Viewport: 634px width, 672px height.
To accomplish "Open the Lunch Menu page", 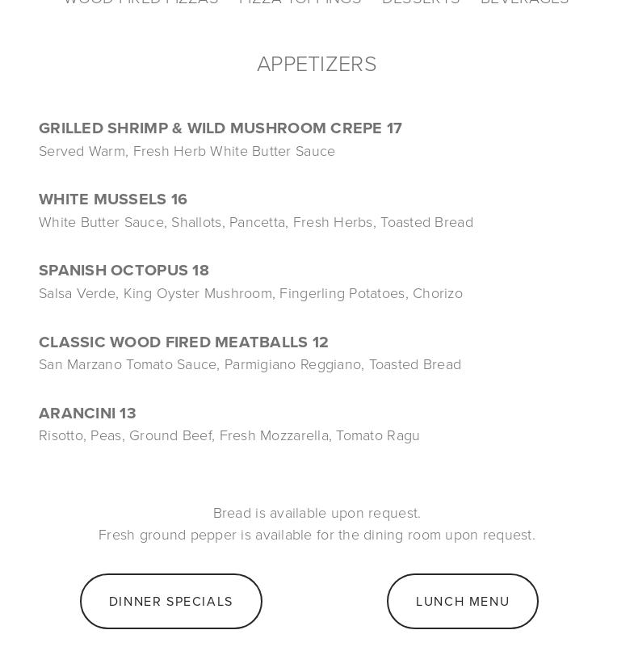I will (463, 601).
